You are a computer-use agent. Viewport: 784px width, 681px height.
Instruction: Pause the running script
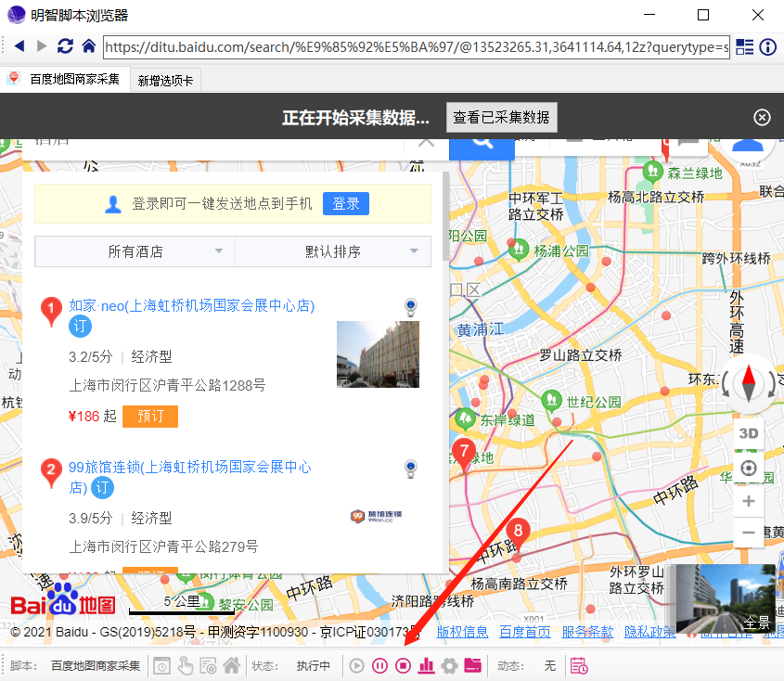pos(379,665)
